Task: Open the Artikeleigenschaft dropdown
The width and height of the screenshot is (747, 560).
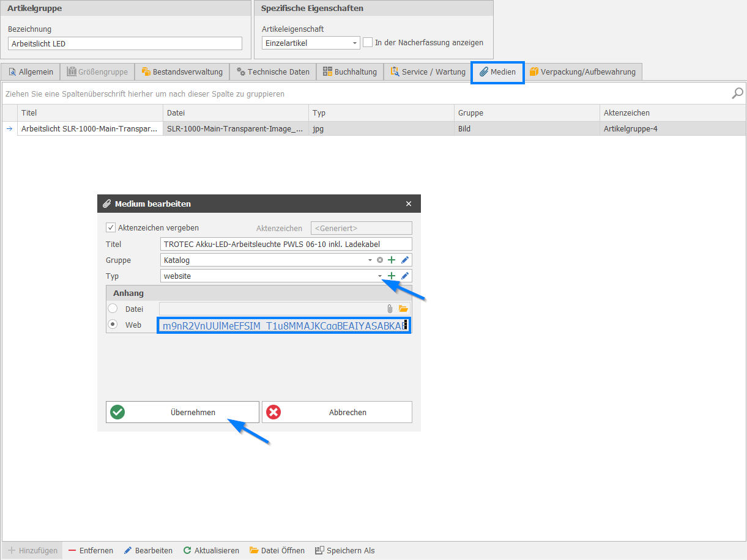Action: coord(355,43)
